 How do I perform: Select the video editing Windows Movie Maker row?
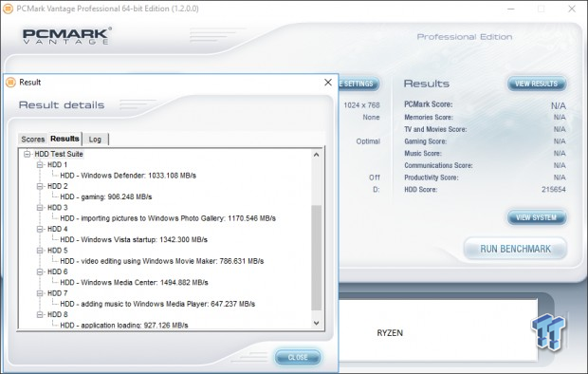(x=161, y=261)
